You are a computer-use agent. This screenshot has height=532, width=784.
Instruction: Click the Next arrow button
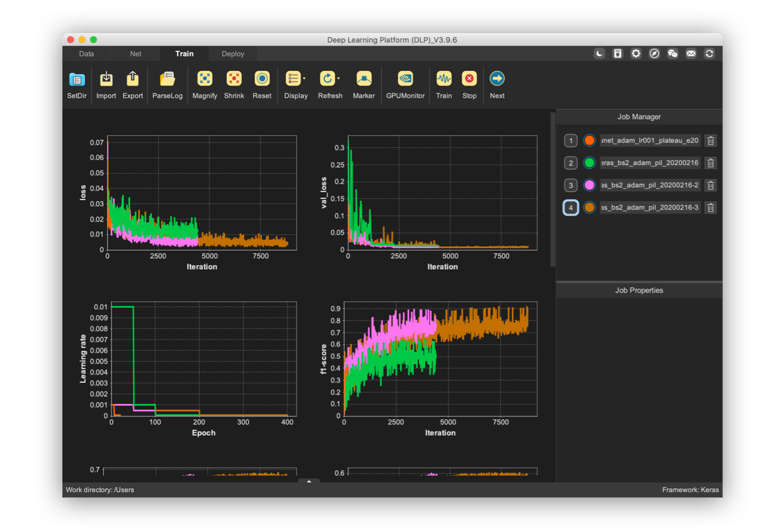click(497, 79)
